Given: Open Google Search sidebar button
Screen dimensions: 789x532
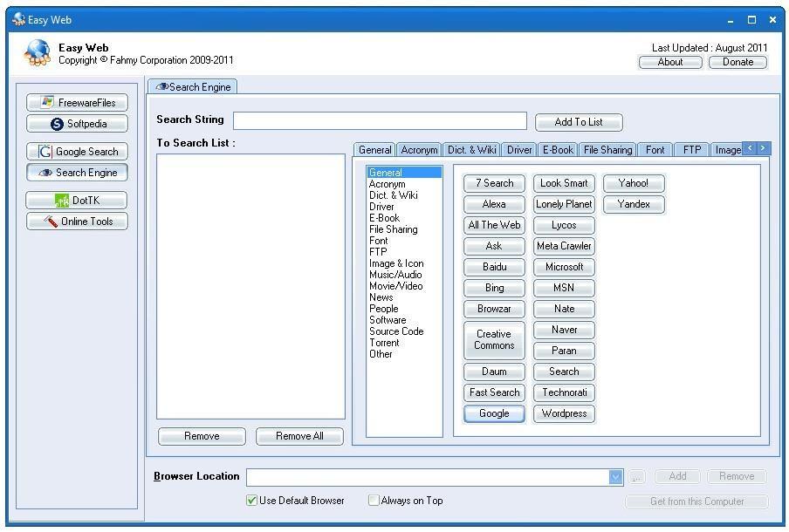Looking at the screenshot, I should [77, 152].
